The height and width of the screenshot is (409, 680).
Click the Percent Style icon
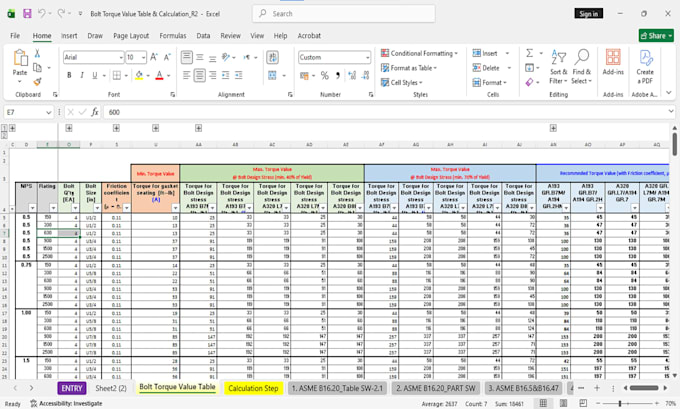(324, 75)
